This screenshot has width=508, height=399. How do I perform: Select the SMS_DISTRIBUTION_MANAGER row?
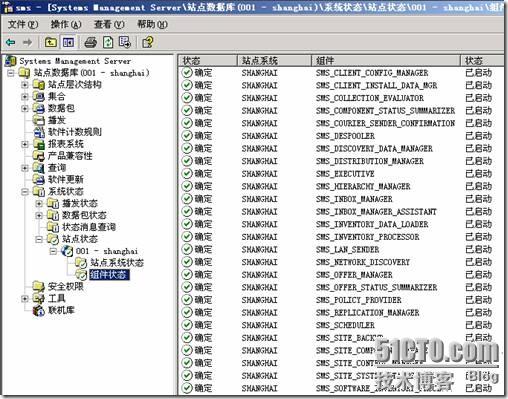341,161
